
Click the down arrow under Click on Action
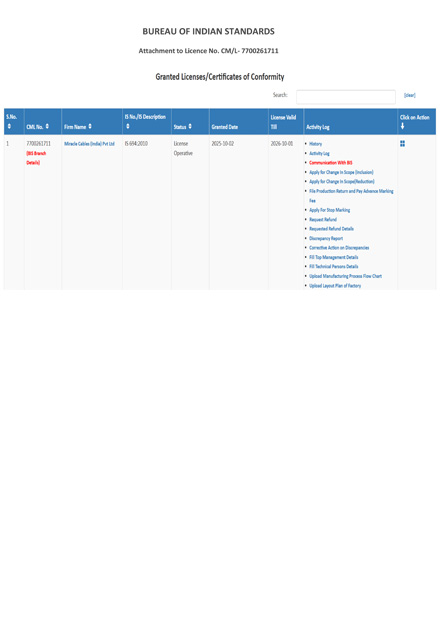click(x=402, y=126)
